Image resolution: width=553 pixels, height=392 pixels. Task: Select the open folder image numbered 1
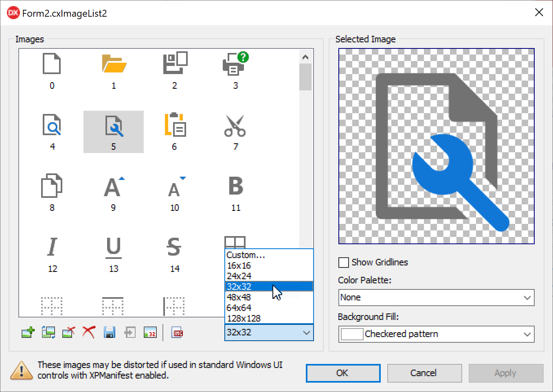(x=114, y=70)
